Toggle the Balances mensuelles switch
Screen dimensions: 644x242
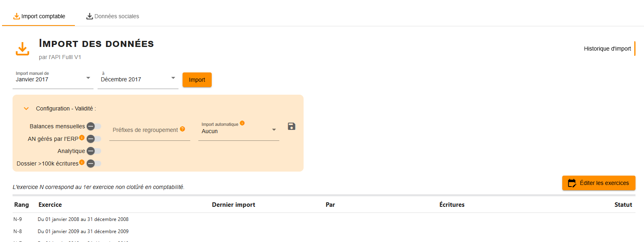(x=94, y=126)
